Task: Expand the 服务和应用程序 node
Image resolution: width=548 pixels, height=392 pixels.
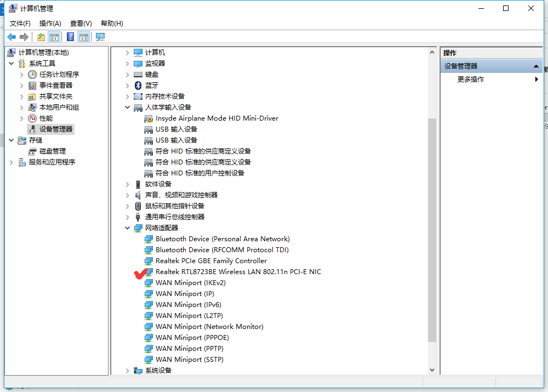Action: pos(11,162)
